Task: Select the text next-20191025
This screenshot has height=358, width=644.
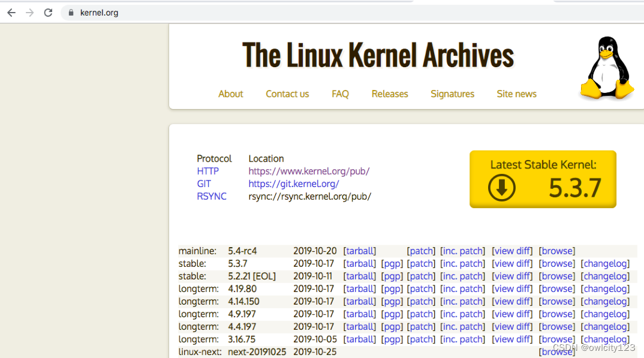Action: [257, 352]
